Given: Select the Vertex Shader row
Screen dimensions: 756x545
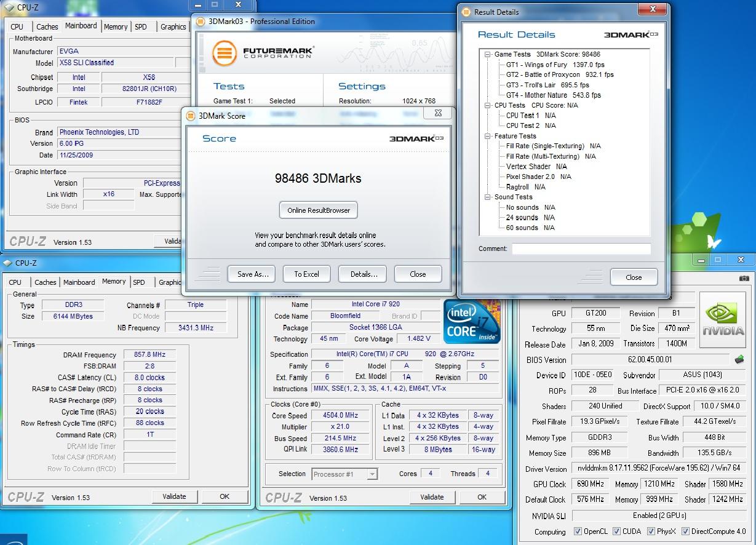Looking at the screenshot, I should [537, 166].
